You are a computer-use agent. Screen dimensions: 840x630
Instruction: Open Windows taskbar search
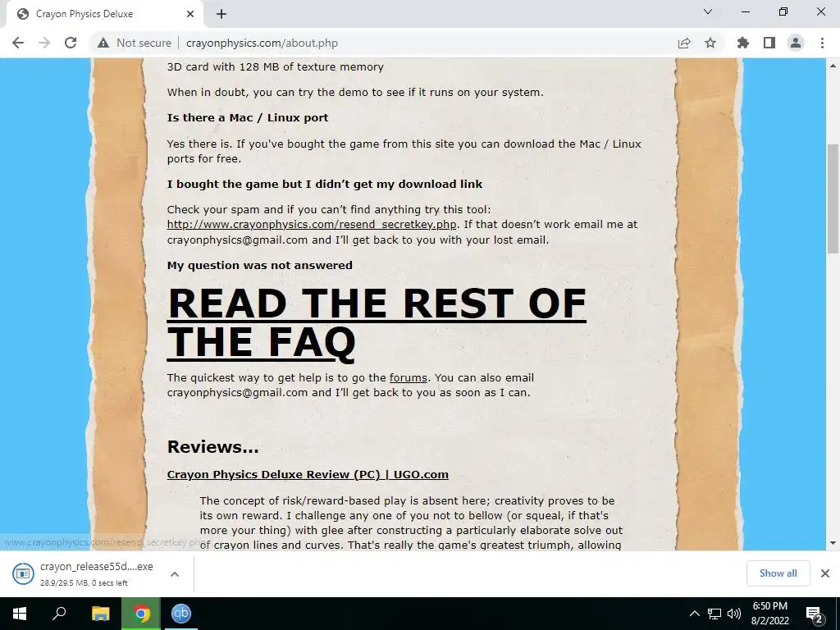pyautogui.click(x=59, y=614)
